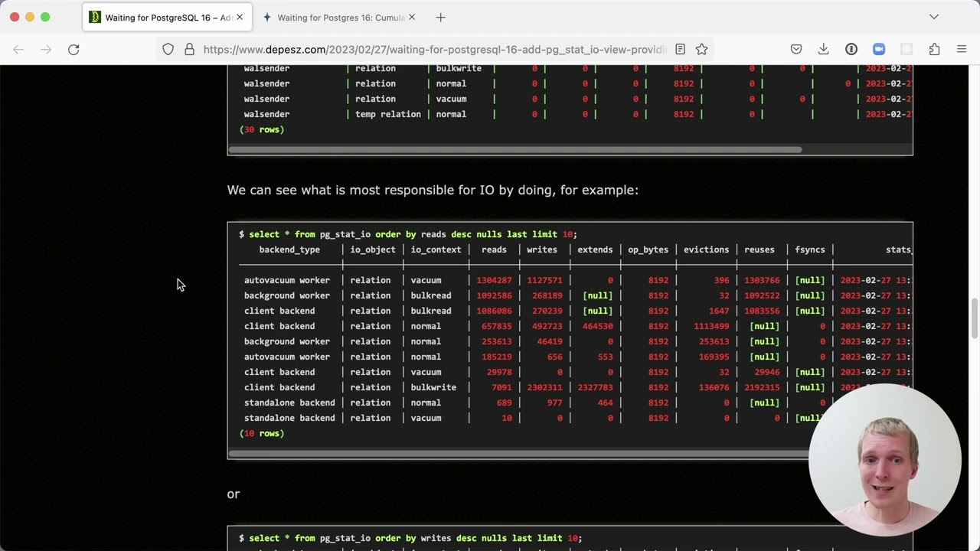The image size is (980, 551).
Task: Click the fsyncs column header
Action: pyautogui.click(x=810, y=249)
